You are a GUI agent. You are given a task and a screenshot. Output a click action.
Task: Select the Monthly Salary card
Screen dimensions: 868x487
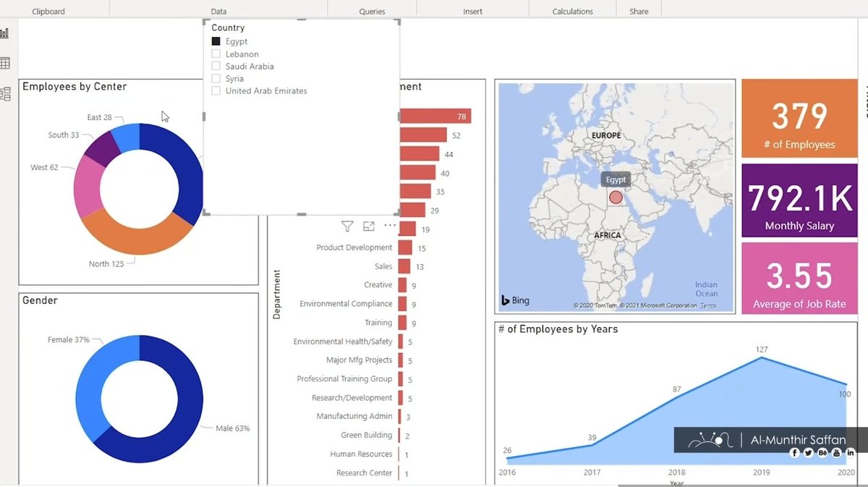(x=799, y=201)
